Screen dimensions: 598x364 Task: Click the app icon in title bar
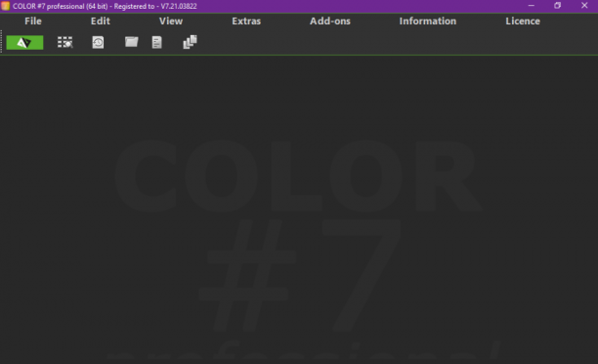[x=5, y=6]
